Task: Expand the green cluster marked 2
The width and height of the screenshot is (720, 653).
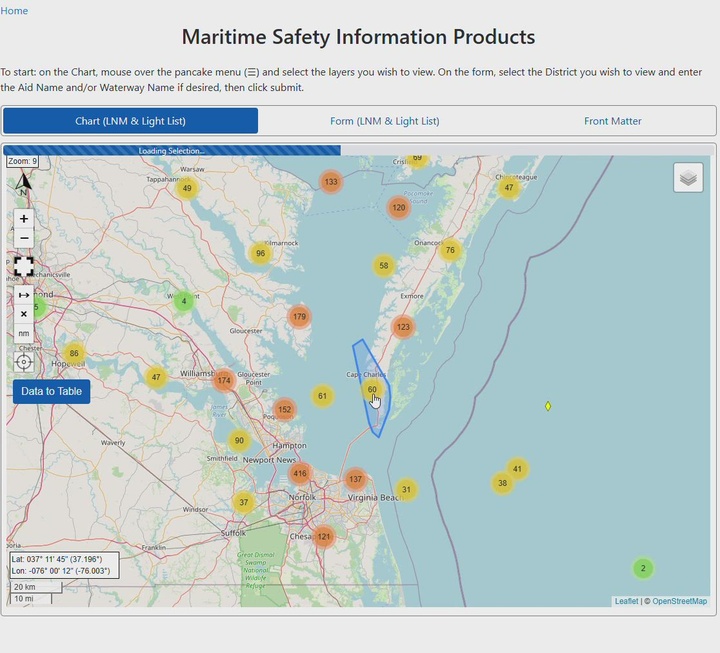Action: click(x=643, y=568)
